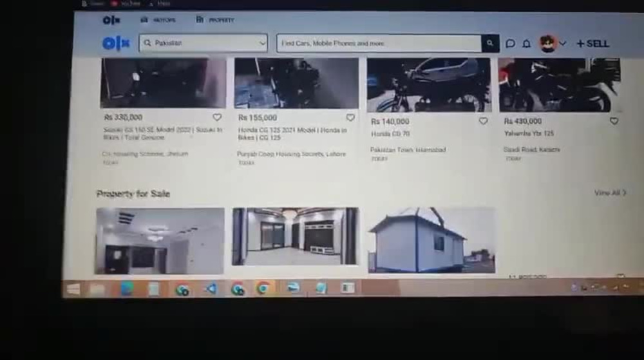This screenshot has width=644, height=360.
Task: Expand the profile menu chevron
Action: pos(563,43)
